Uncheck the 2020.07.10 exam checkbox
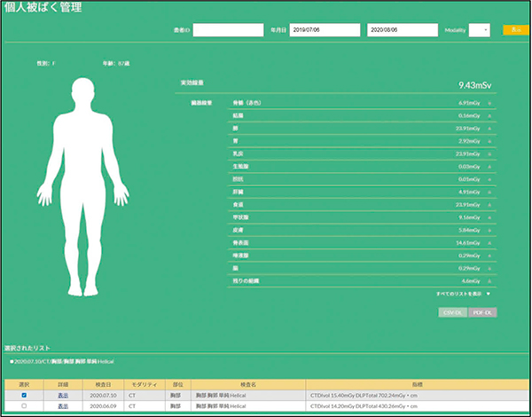 pos(24,395)
